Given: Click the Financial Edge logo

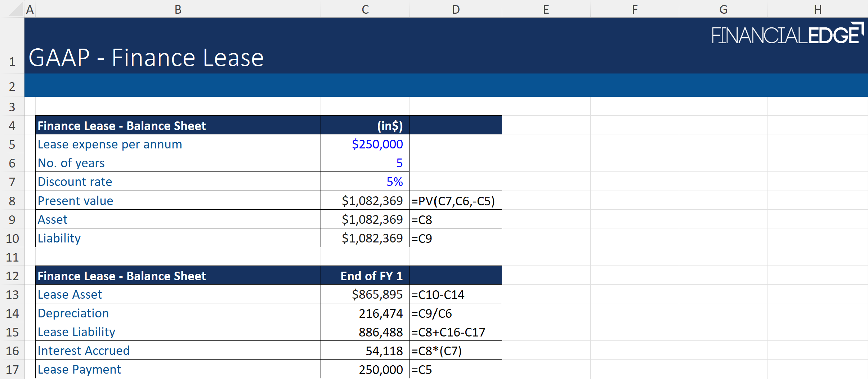Looking at the screenshot, I should tap(787, 34).
